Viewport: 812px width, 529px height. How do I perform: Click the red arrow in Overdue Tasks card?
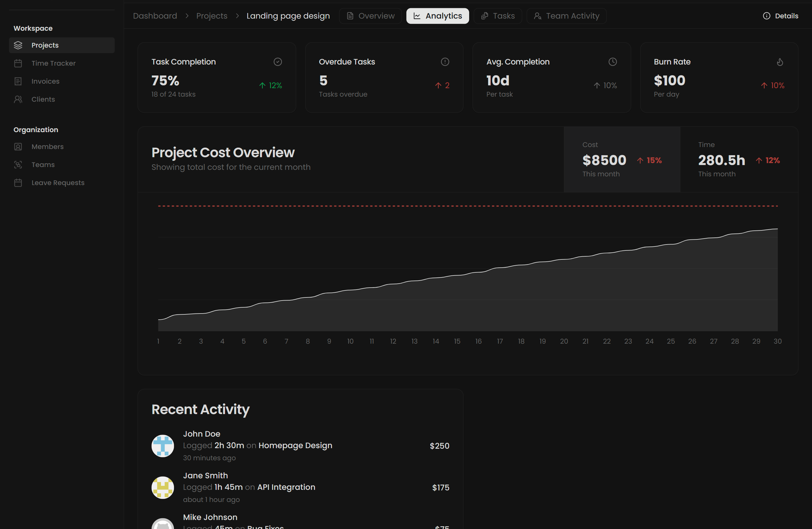point(438,85)
